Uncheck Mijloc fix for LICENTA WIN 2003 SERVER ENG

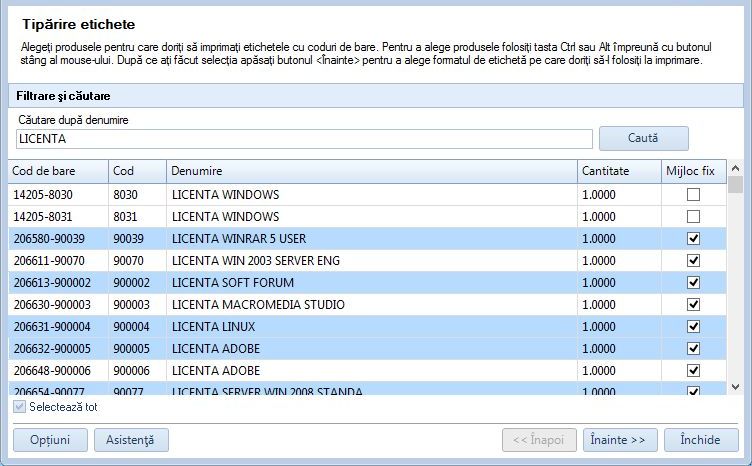693,261
